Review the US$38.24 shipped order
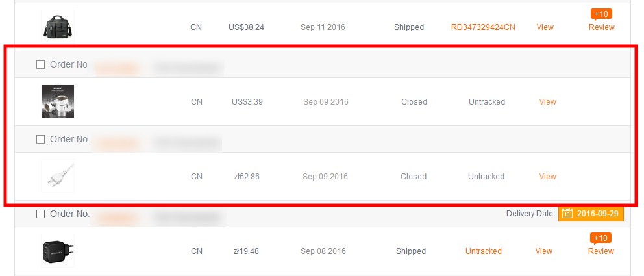The height and width of the screenshot is (276, 644). pyautogui.click(x=601, y=27)
